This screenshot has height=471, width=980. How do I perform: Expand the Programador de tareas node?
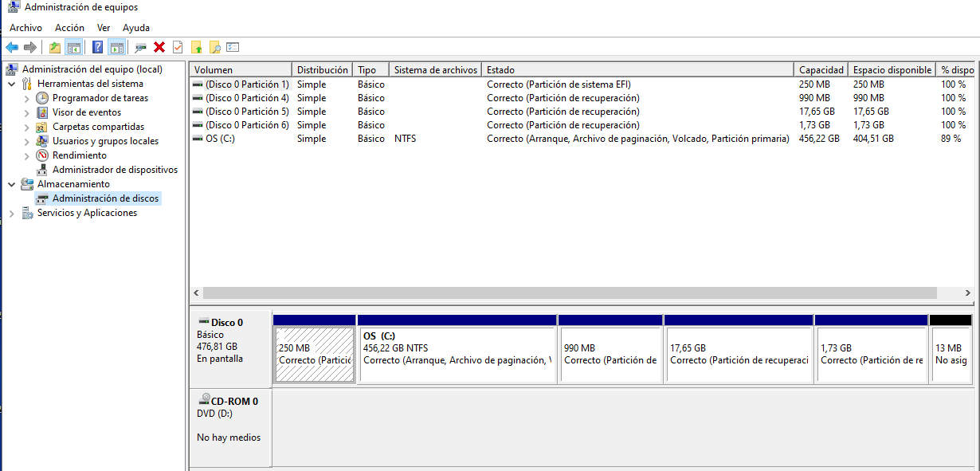coord(27,98)
